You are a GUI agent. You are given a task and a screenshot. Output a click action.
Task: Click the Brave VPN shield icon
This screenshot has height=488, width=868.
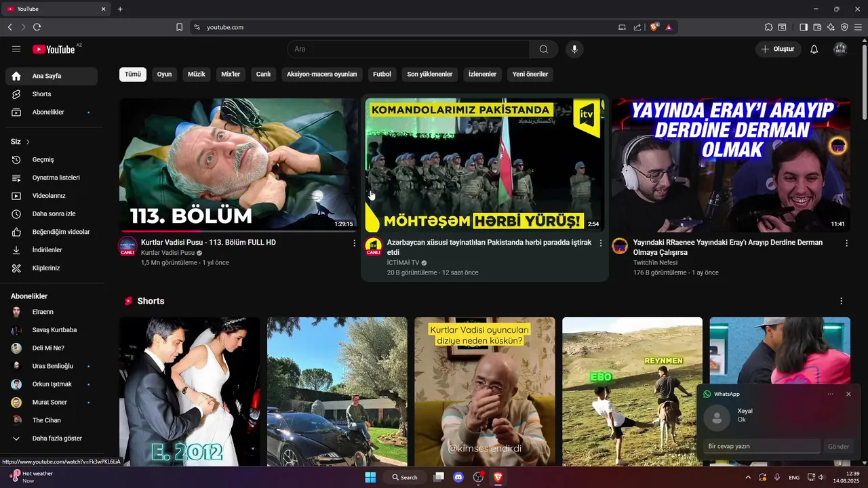click(844, 27)
